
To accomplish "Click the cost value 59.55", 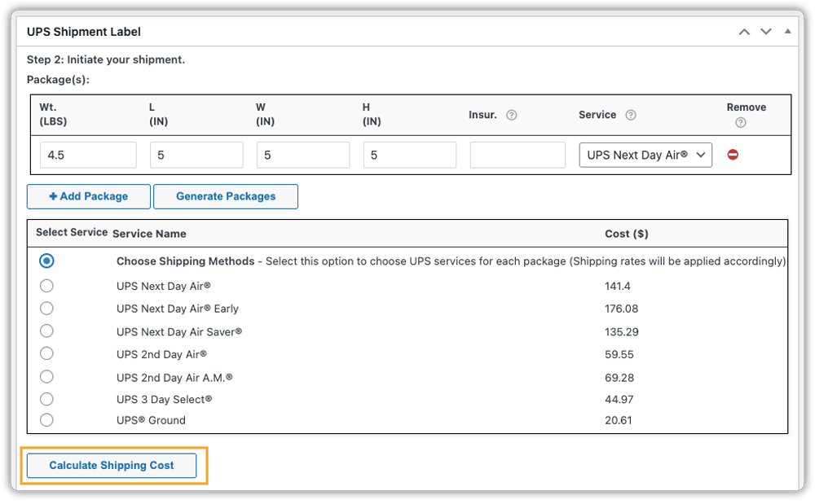I will point(619,355).
